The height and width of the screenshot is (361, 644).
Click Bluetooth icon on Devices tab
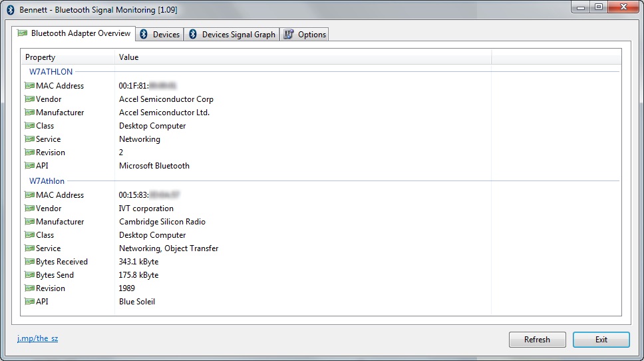coord(144,34)
